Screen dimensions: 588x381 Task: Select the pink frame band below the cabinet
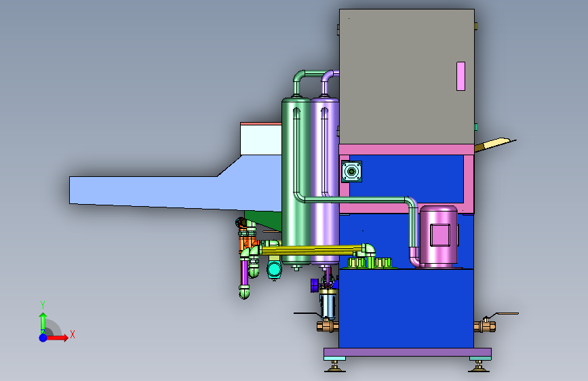pos(406,149)
